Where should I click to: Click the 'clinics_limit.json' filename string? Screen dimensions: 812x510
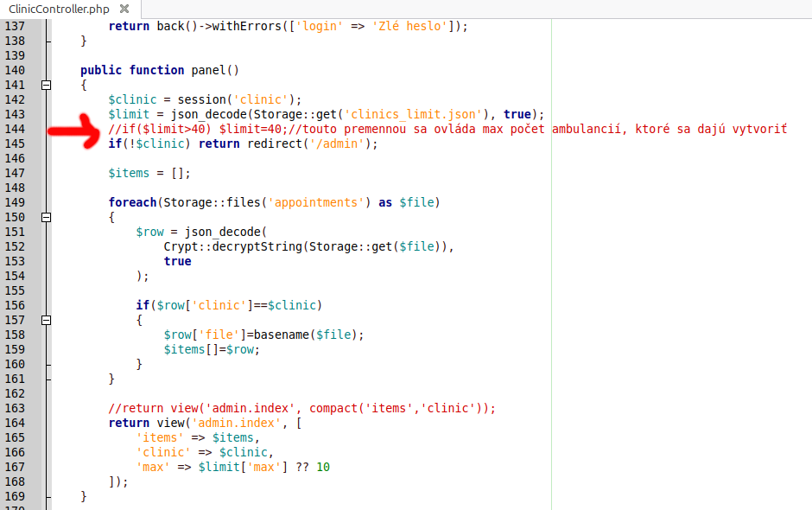pyautogui.click(x=411, y=114)
